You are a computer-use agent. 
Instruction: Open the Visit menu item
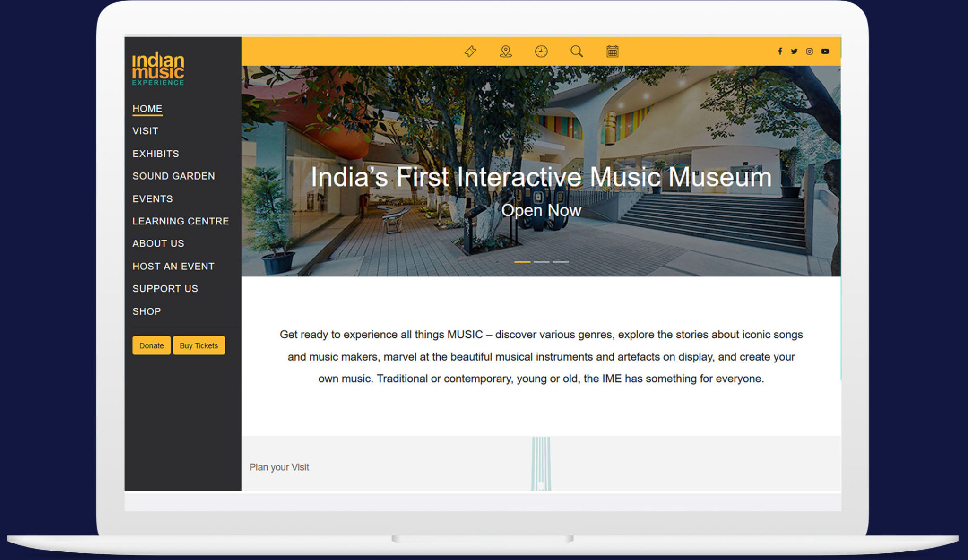pyautogui.click(x=145, y=131)
